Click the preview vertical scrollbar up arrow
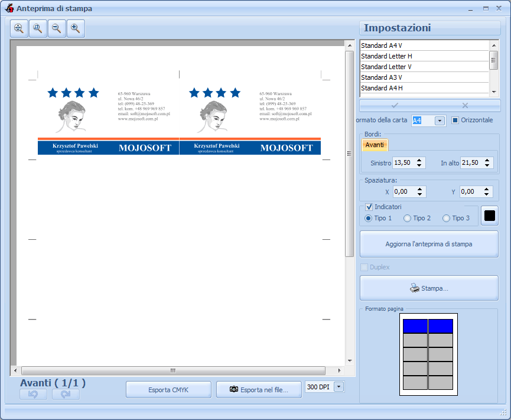 (x=350, y=45)
